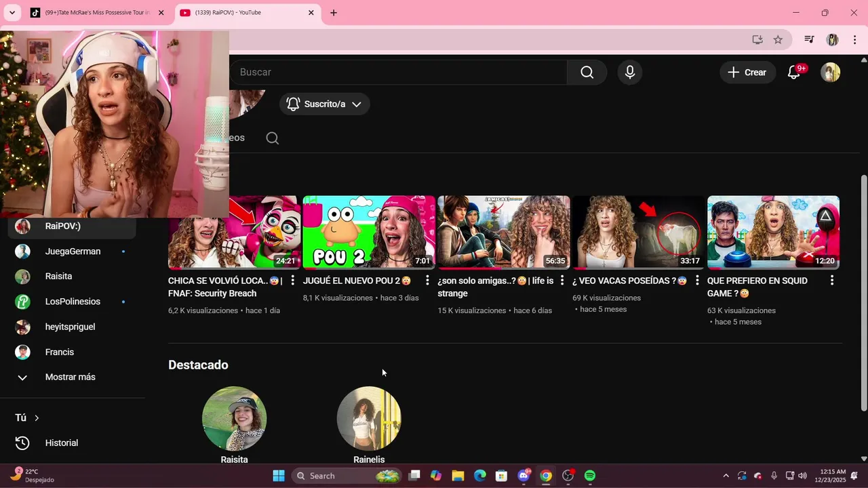Open the OBS Studio taskbar icon
Screen dimensions: 868x488
tap(568, 476)
